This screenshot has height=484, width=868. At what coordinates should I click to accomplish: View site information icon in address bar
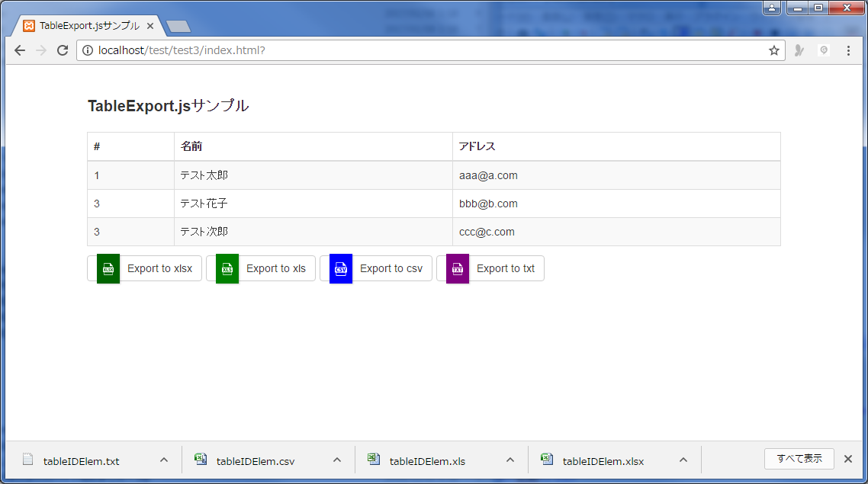(88, 50)
